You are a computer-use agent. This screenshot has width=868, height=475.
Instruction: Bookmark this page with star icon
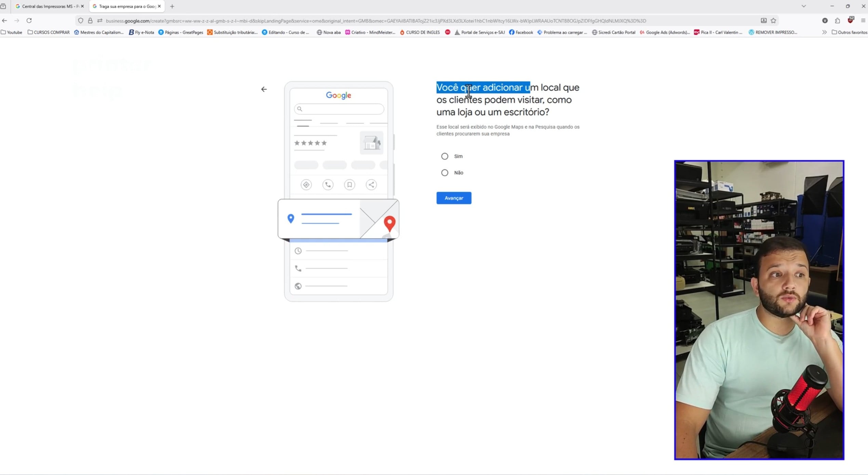(x=773, y=21)
